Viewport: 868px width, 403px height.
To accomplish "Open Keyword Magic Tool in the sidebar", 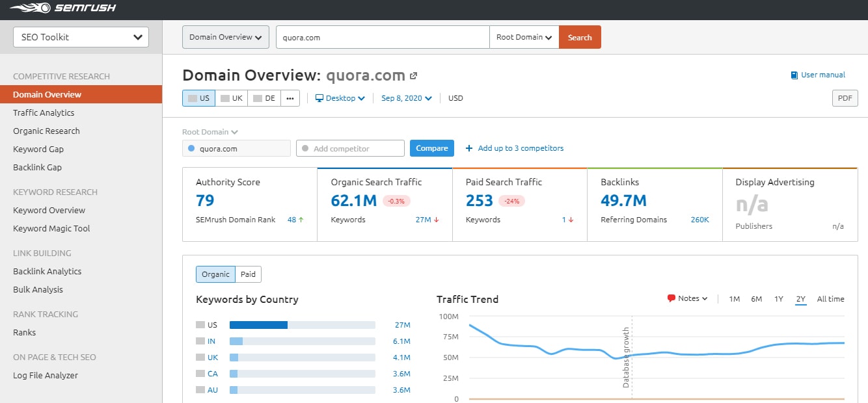I will point(51,228).
